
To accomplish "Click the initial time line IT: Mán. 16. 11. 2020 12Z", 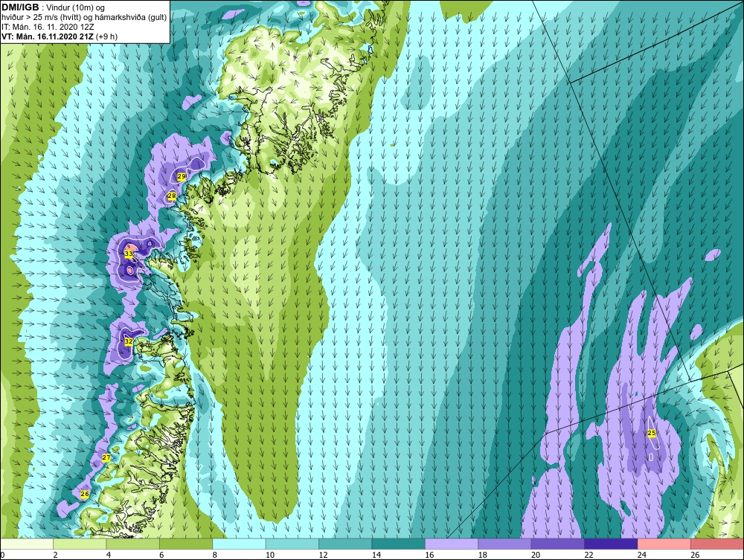I will point(48,27).
